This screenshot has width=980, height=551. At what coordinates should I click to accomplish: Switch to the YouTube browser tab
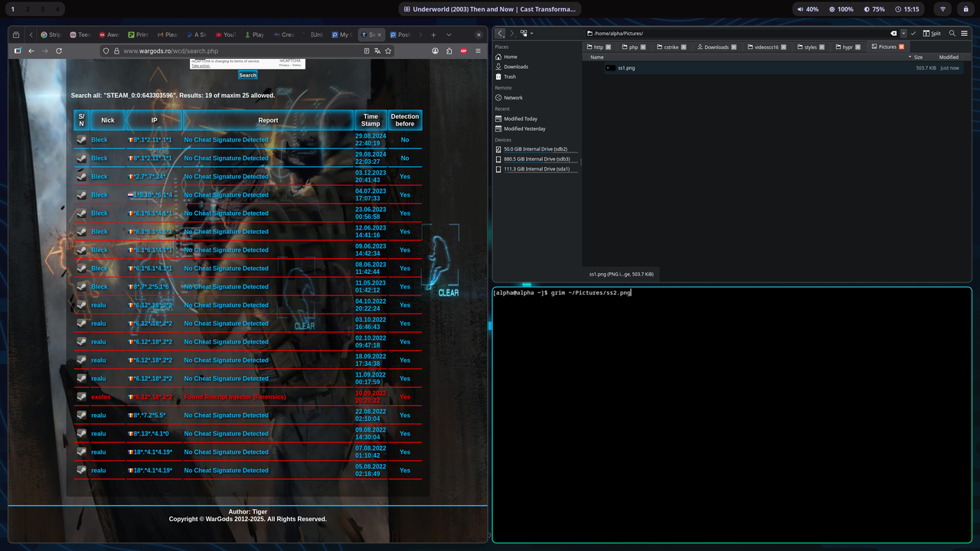coord(225,34)
